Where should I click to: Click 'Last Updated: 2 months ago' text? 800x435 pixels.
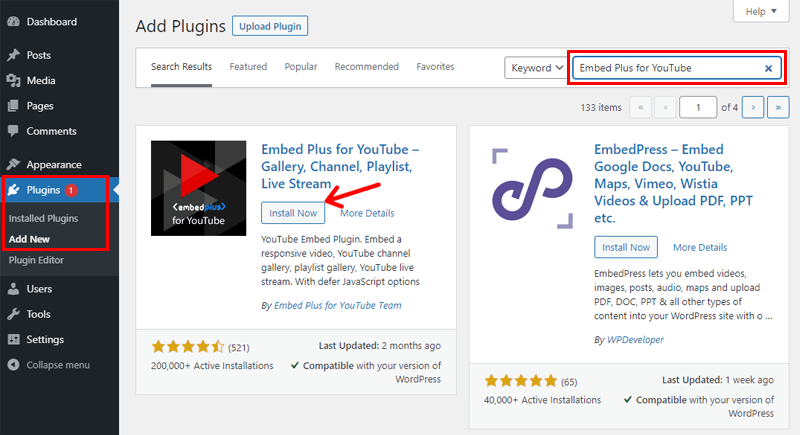(380, 346)
